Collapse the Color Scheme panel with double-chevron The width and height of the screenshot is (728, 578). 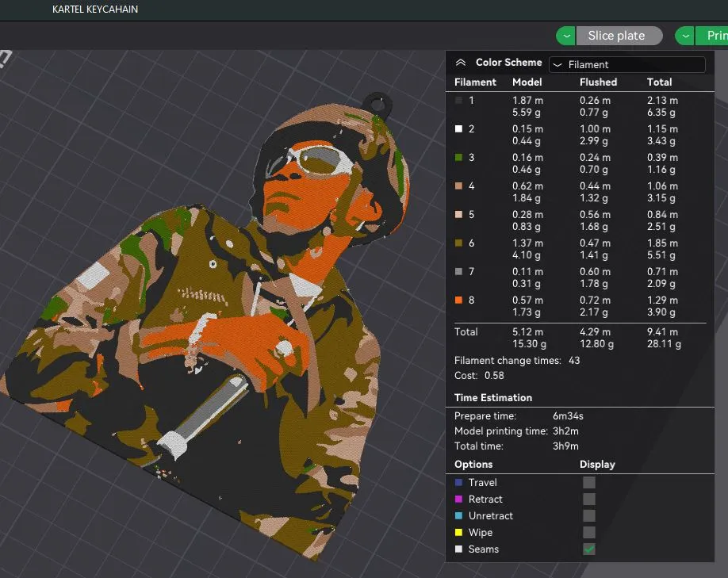(460, 63)
